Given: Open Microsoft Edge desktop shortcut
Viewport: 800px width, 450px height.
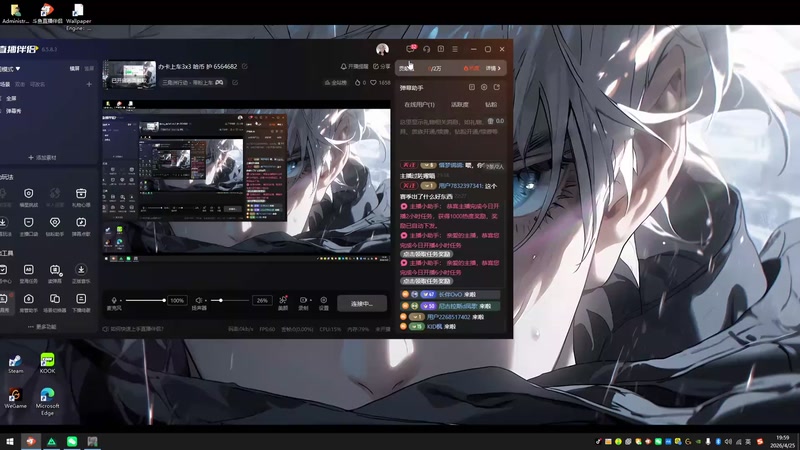Looking at the screenshot, I should click(47, 402).
